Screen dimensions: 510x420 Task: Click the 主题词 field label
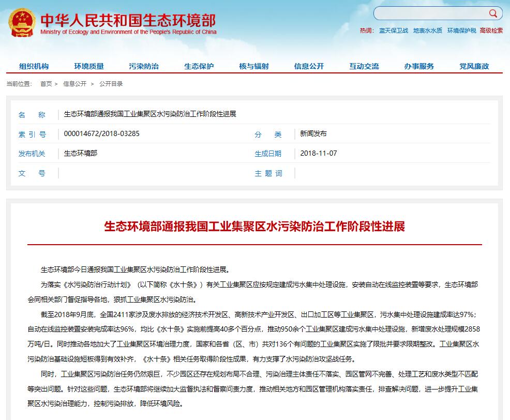click(x=268, y=173)
